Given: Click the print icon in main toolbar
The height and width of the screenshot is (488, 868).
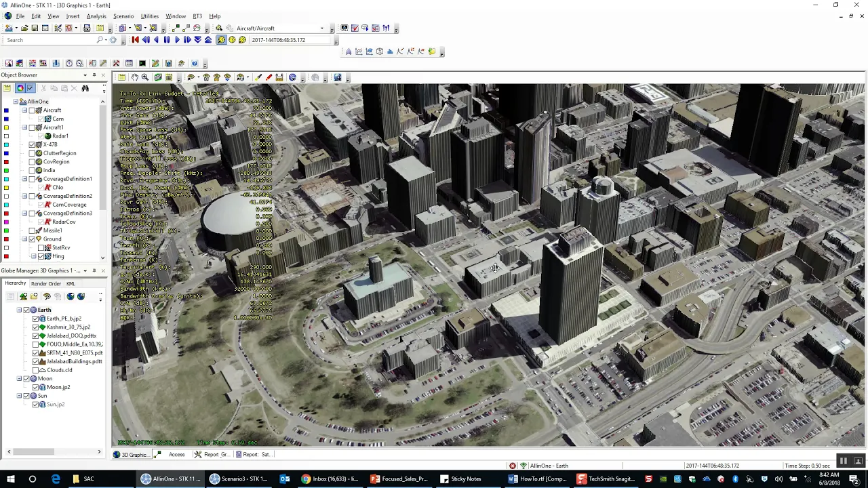Looking at the screenshot, I should (87, 28).
